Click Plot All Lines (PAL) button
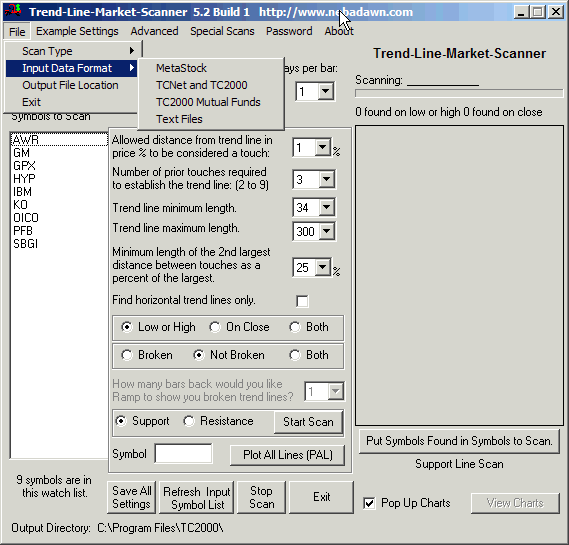Image resolution: width=569 pixels, height=545 pixels. pos(287,455)
